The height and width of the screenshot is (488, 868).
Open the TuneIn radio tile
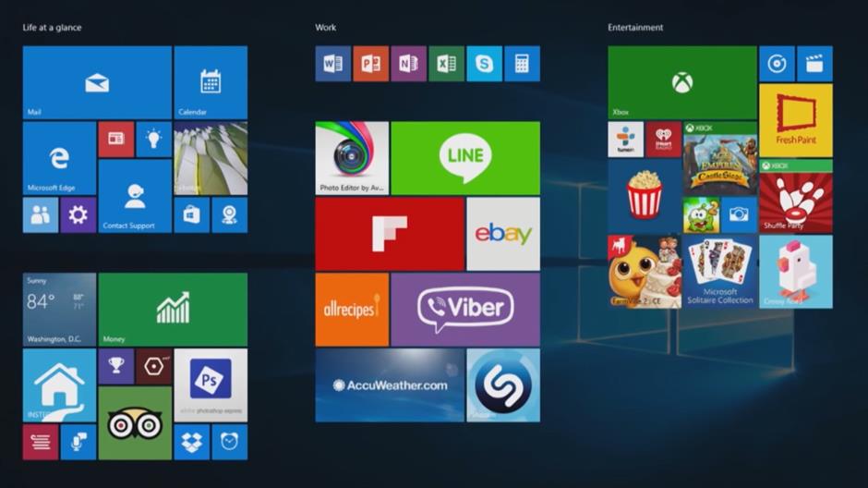pos(626,140)
